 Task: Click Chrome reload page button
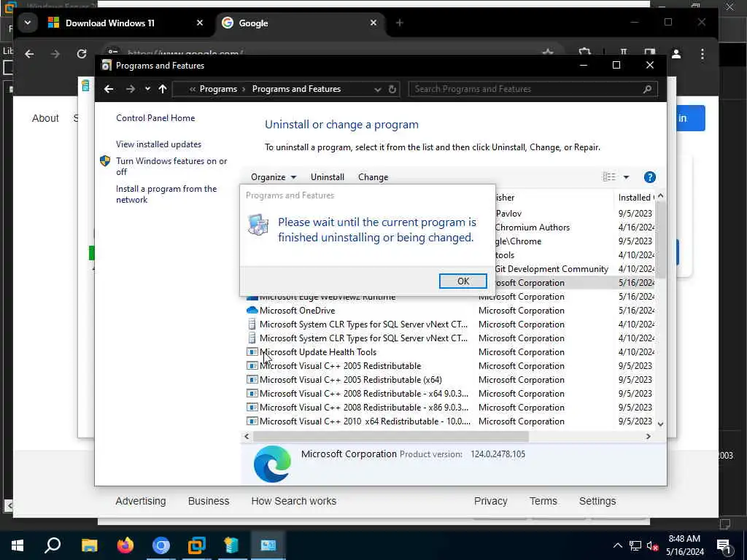(82, 54)
